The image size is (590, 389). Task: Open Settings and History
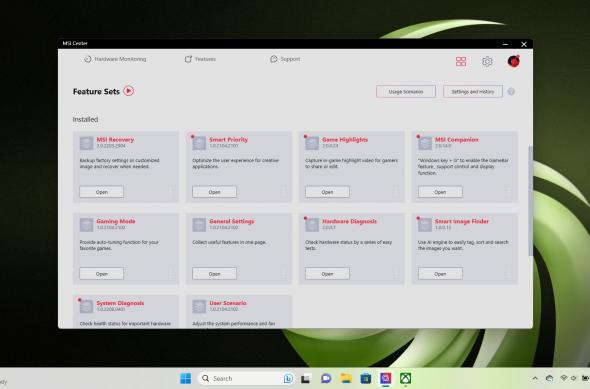(473, 91)
